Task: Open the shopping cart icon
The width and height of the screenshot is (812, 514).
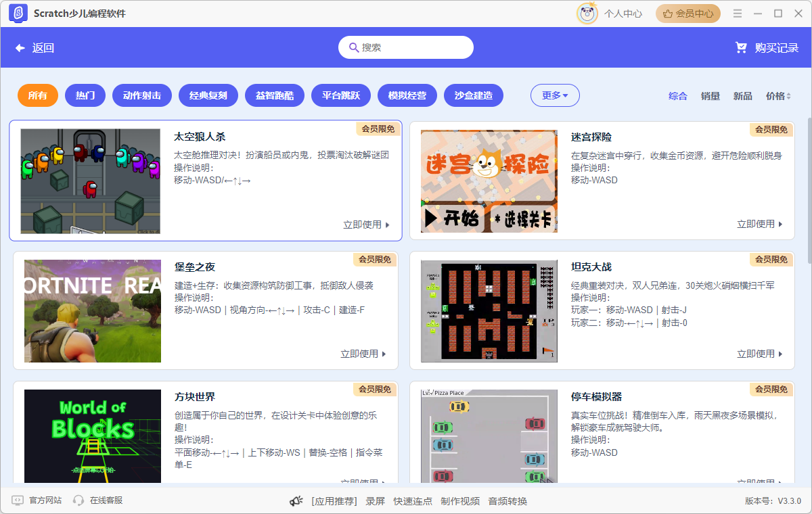Action: [x=742, y=48]
